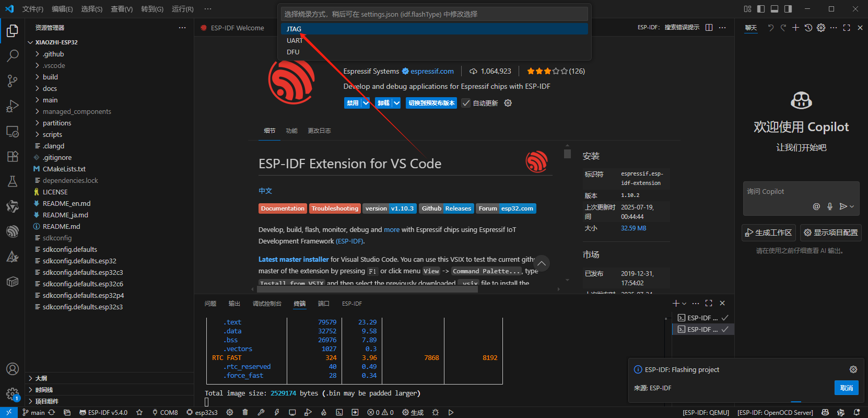Click the 询问 Copilot input box
Viewport: 868px width, 418px height.
(x=801, y=192)
